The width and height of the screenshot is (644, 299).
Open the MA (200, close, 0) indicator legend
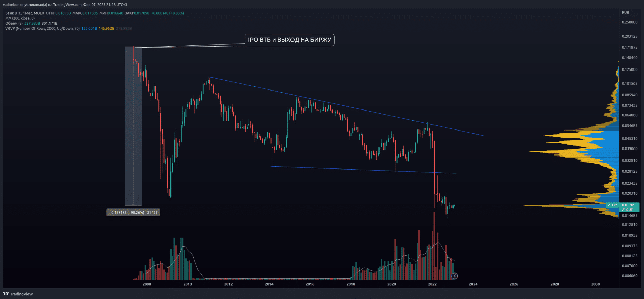click(20, 18)
